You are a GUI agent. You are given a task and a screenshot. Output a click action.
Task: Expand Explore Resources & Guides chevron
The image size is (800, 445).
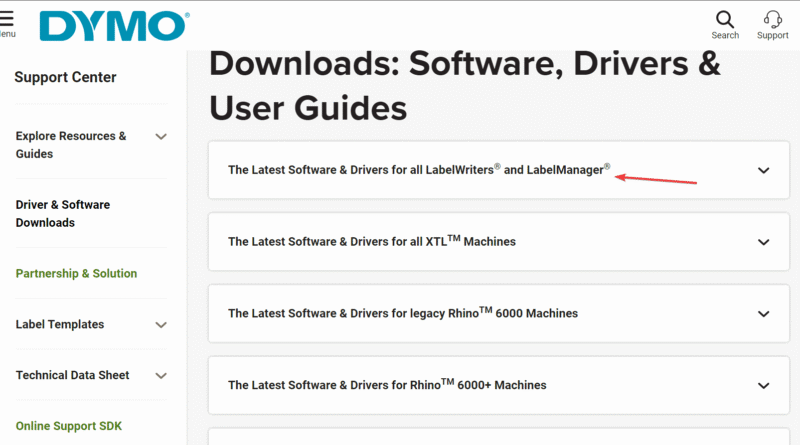[161, 137]
